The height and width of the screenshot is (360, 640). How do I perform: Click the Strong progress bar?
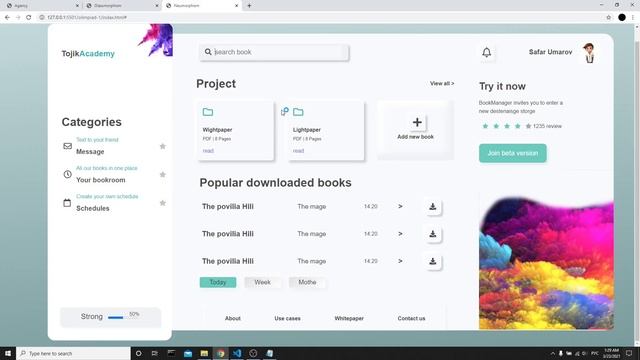click(116, 317)
